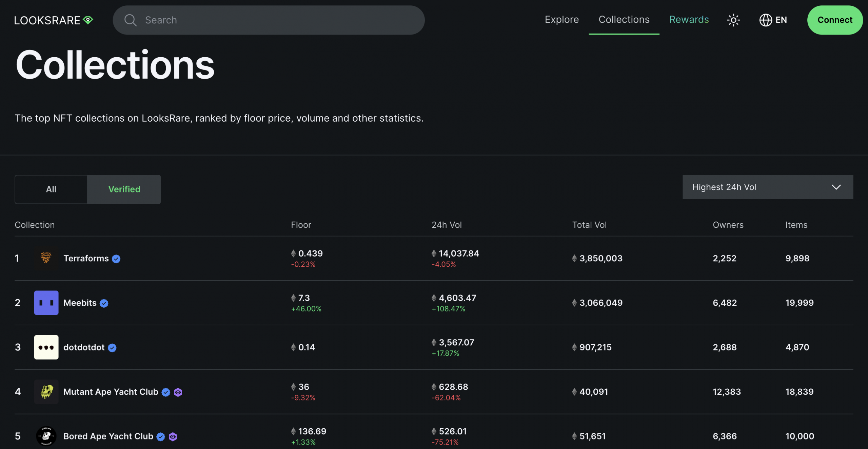Click the Owners column header

(x=728, y=225)
